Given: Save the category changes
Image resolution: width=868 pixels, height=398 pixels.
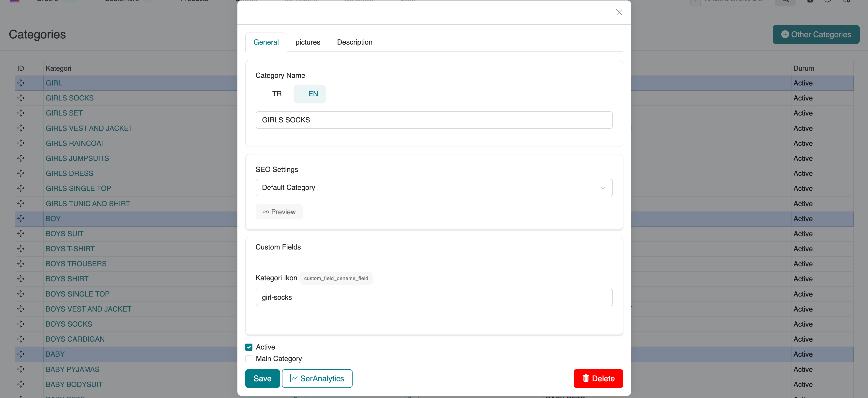Looking at the screenshot, I should [x=262, y=379].
